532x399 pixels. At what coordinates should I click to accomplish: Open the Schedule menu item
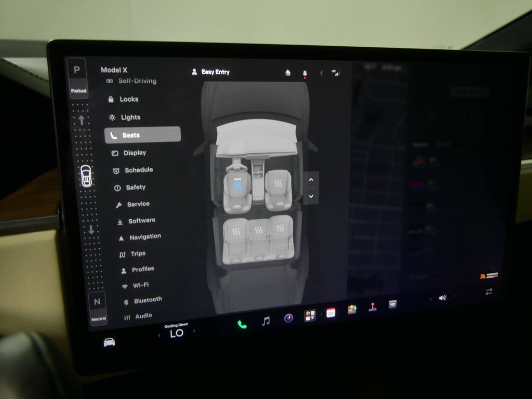tap(133, 170)
